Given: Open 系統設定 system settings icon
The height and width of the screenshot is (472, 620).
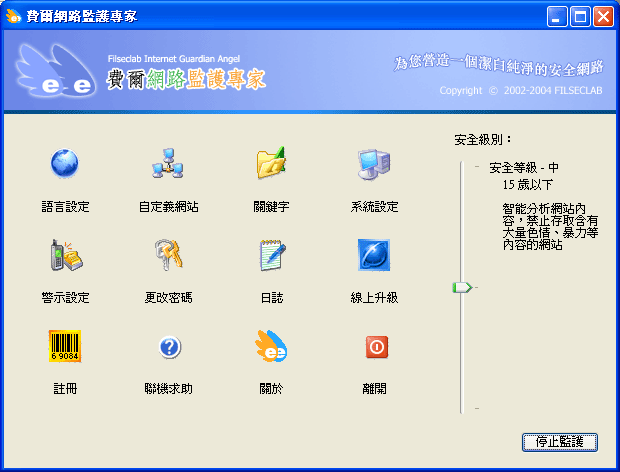Looking at the screenshot, I should (x=374, y=163).
